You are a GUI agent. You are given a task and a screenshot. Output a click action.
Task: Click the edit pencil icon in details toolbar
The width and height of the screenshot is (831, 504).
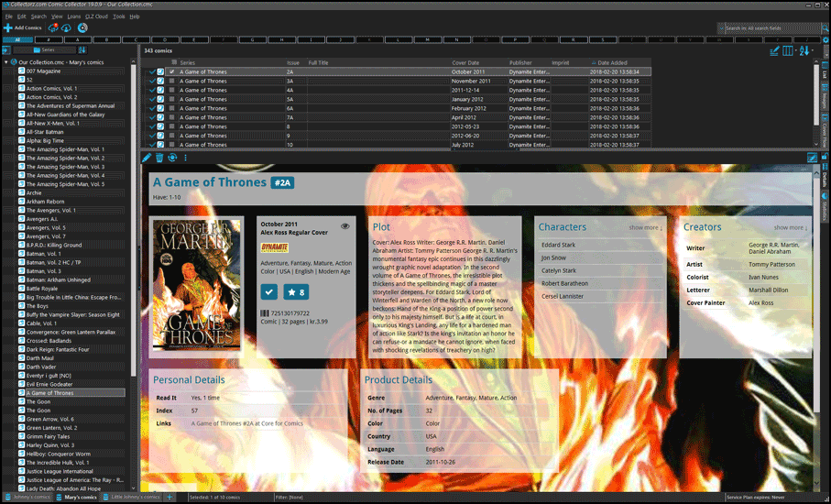(147, 158)
